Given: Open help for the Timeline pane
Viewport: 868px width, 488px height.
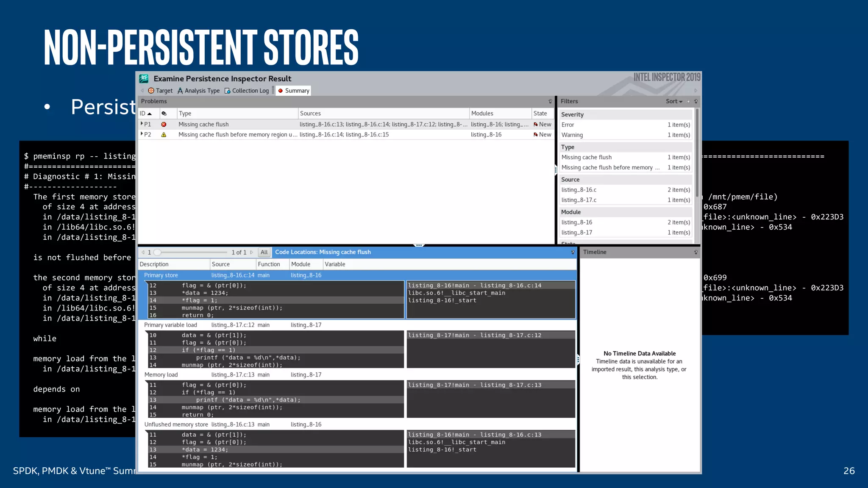Looking at the screenshot, I should point(696,252).
